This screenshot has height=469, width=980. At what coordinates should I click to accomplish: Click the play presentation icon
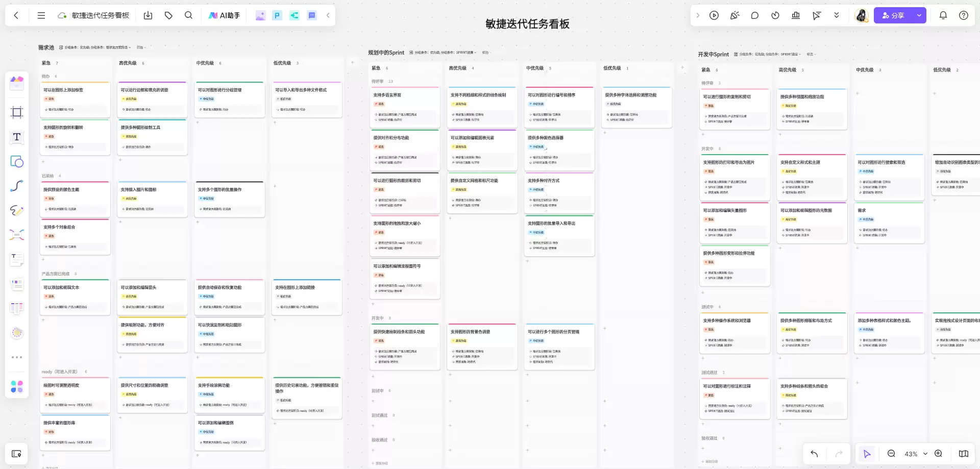714,15
